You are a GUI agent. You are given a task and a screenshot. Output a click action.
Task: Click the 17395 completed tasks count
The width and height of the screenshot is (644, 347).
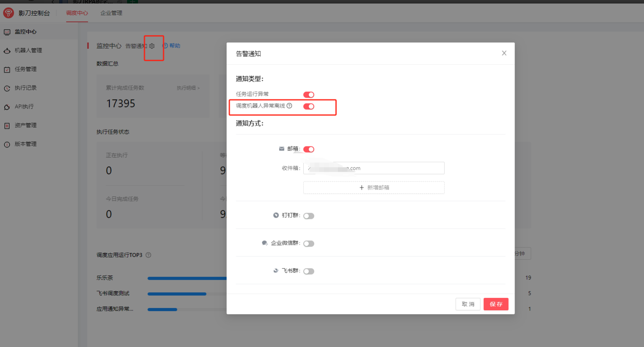(x=121, y=103)
